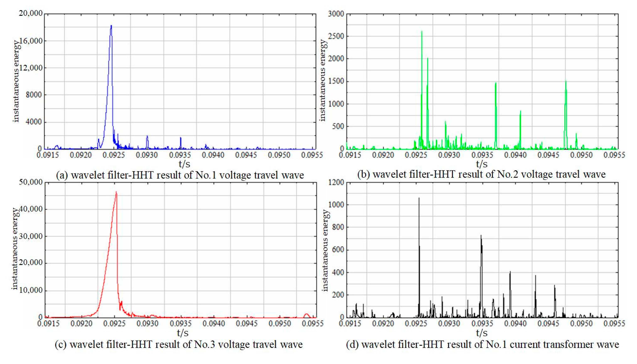
Task: Click the 0.0930 x-axis tick in chart (a)
Action: point(147,155)
